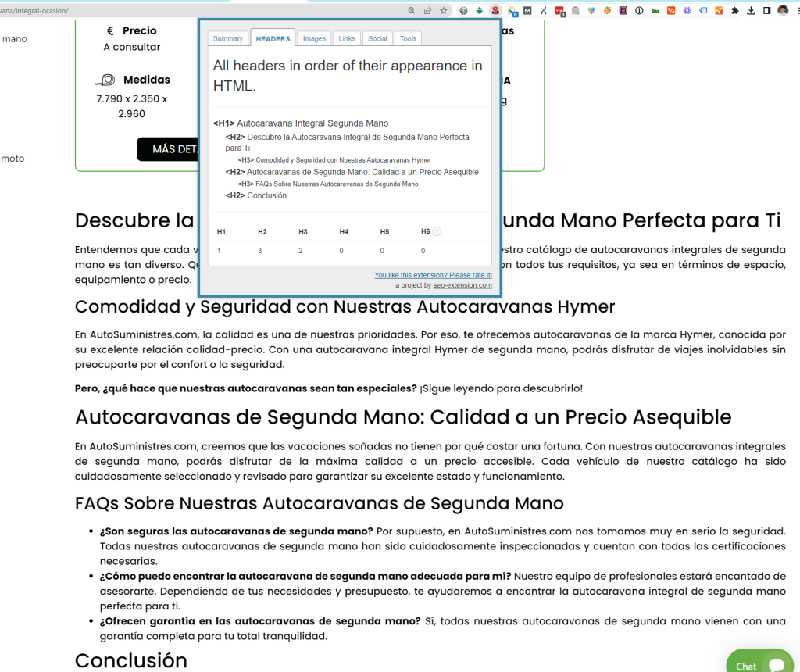
Task: Open the seo-extension.com link
Action: click(x=462, y=285)
